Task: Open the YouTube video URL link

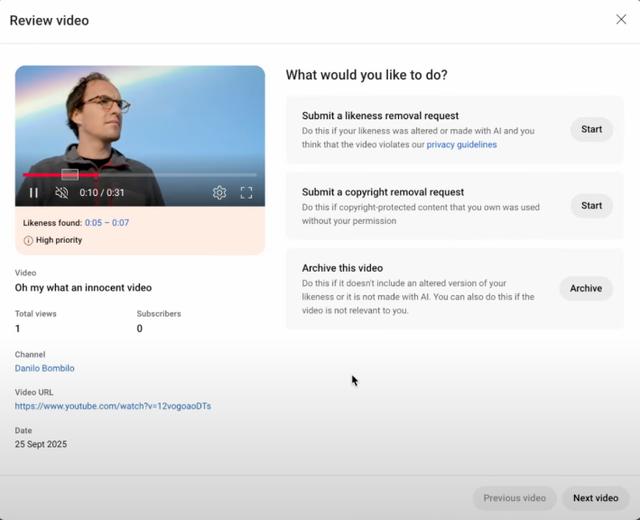Action: pos(112,406)
